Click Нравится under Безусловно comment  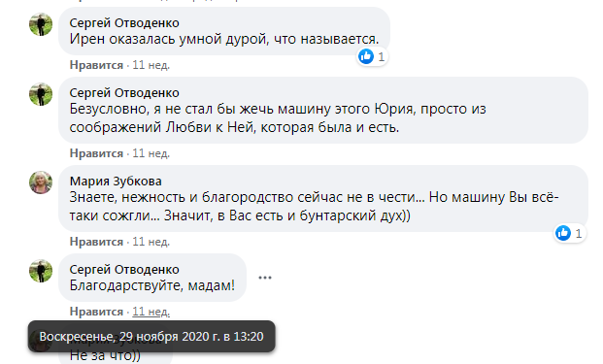click(96, 153)
